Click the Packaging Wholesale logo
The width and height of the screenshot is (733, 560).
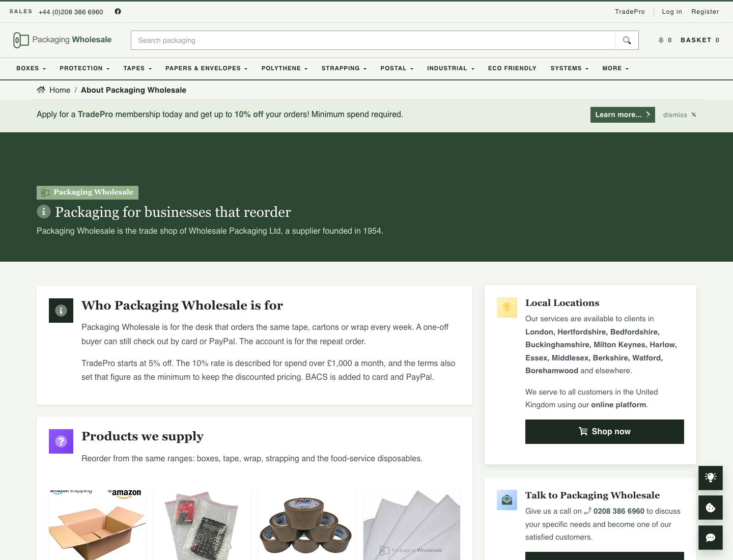point(62,40)
